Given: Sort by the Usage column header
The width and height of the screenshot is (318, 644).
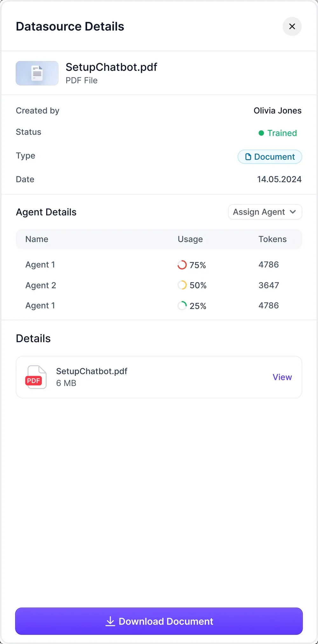Looking at the screenshot, I should 190,239.
